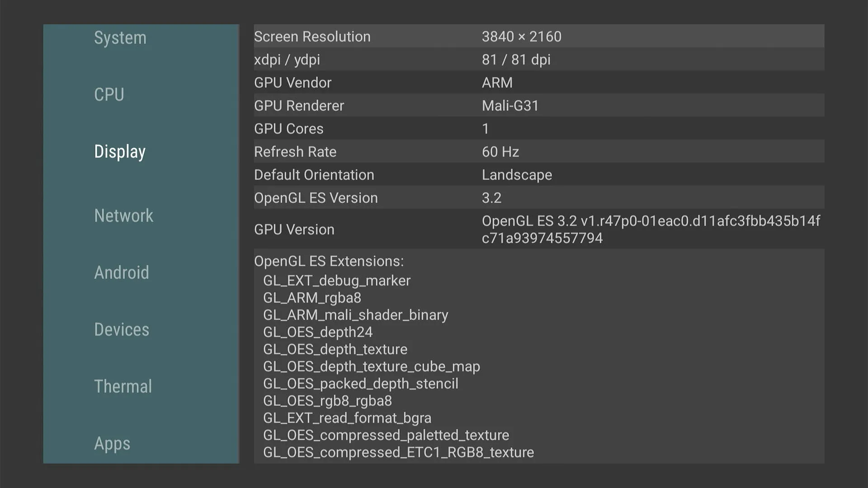
Task: Click the GPU Version string row
Action: click(x=538, y=230)
